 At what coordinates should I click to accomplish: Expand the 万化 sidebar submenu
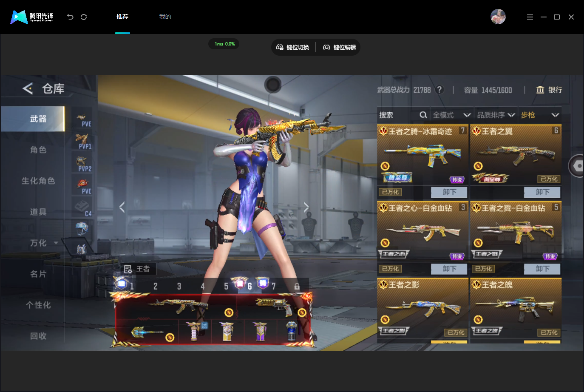[x=56, y=243]
